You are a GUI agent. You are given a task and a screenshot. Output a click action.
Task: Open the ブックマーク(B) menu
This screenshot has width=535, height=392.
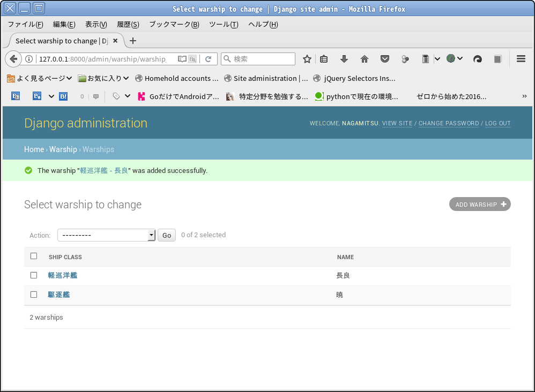174,25
